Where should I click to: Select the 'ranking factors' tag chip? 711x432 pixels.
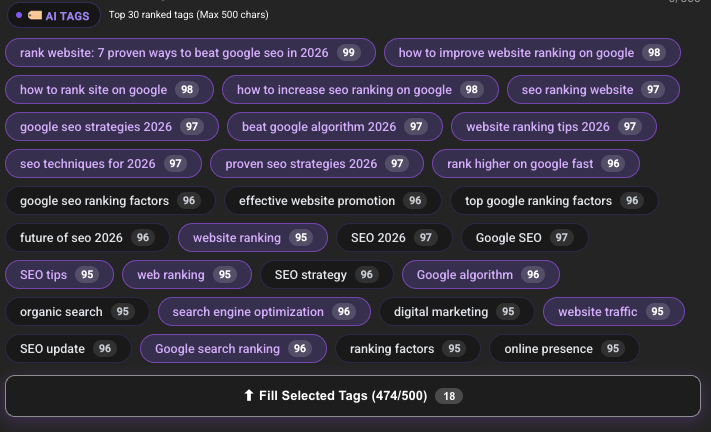[x=408, y=349]
